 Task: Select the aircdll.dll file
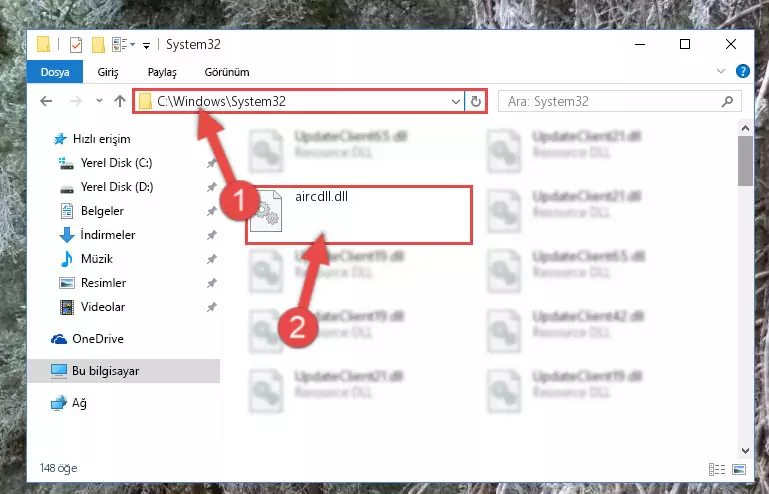(x=321, y=197)
